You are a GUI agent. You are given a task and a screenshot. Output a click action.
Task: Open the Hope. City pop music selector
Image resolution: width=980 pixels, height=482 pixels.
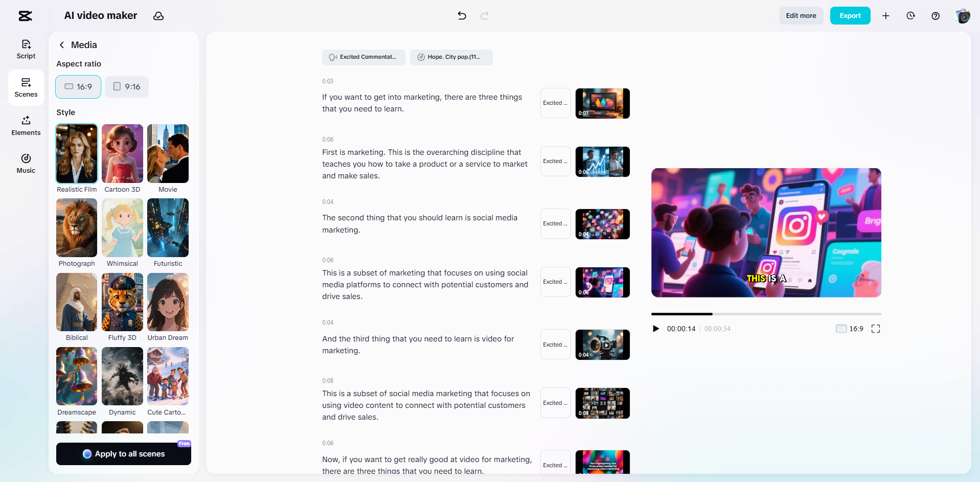click(x=451, y=57)
